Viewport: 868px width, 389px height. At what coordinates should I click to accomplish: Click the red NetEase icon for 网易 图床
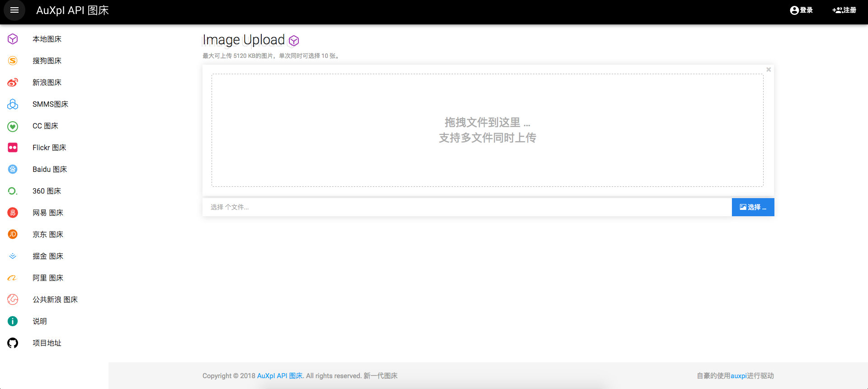13,213
